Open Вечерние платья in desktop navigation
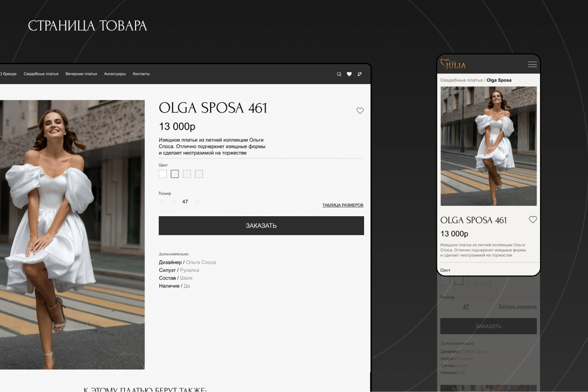This screenshot has width=588, height=392. [x=81, y=74]
